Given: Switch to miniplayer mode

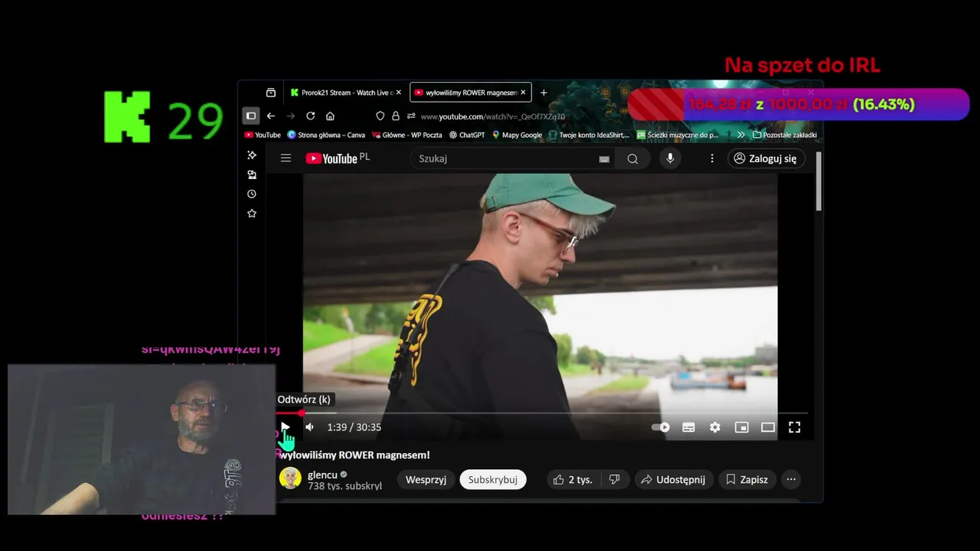Looking at the screenshot, I should pyautogui.click(x=741, y=427).
